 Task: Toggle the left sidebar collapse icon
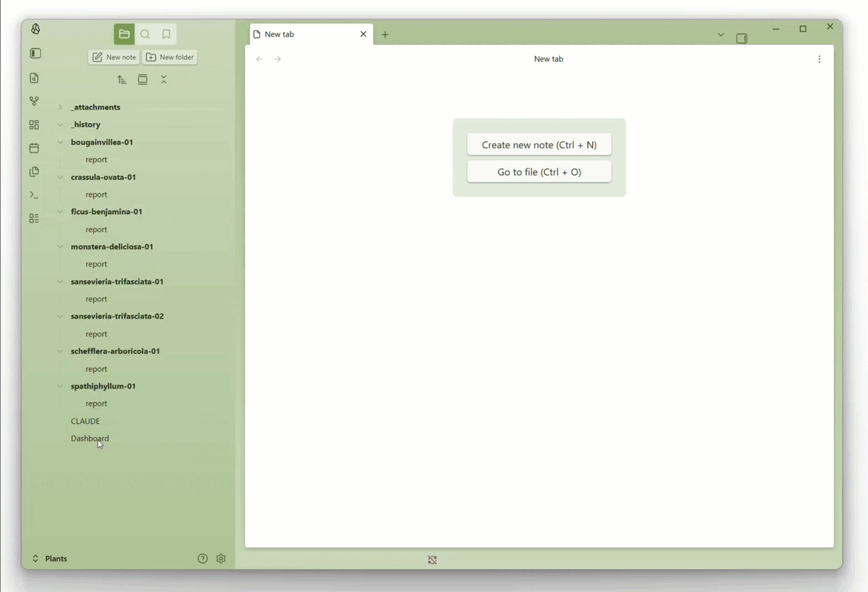tap(35, 54)
